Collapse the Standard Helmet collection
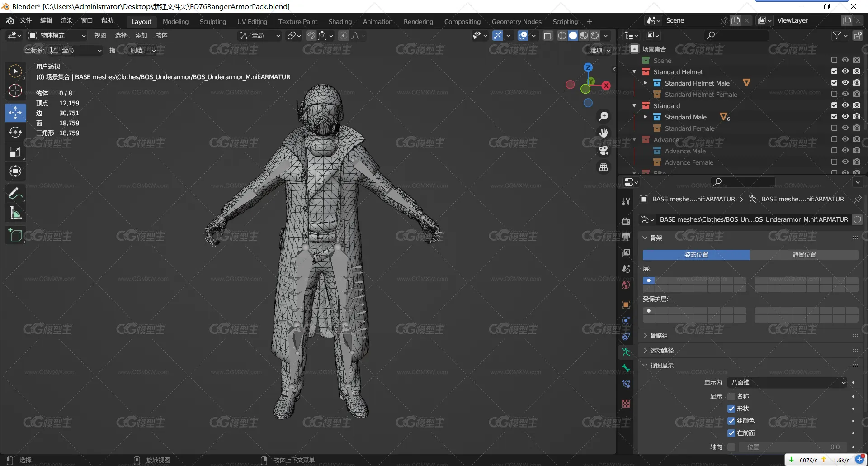The height and width of the screenshot is (466, 868). pos(634,72)
